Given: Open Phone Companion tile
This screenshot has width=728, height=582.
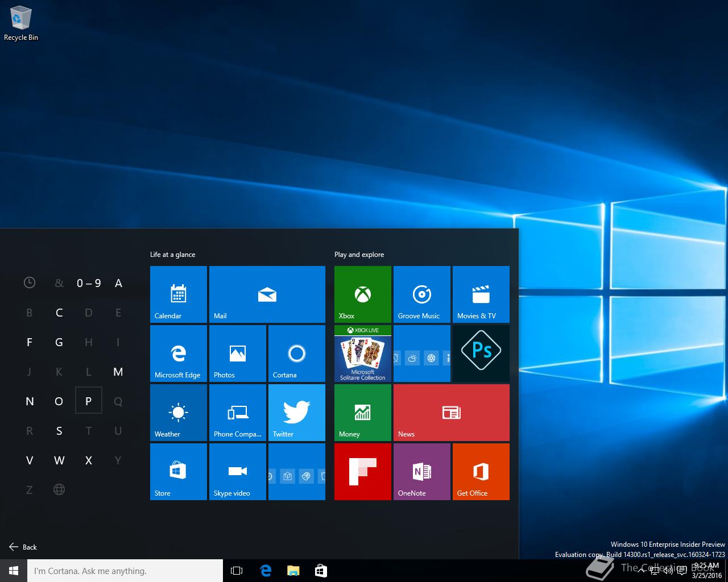Looking at the screenshot, I should tap(238, 413).
